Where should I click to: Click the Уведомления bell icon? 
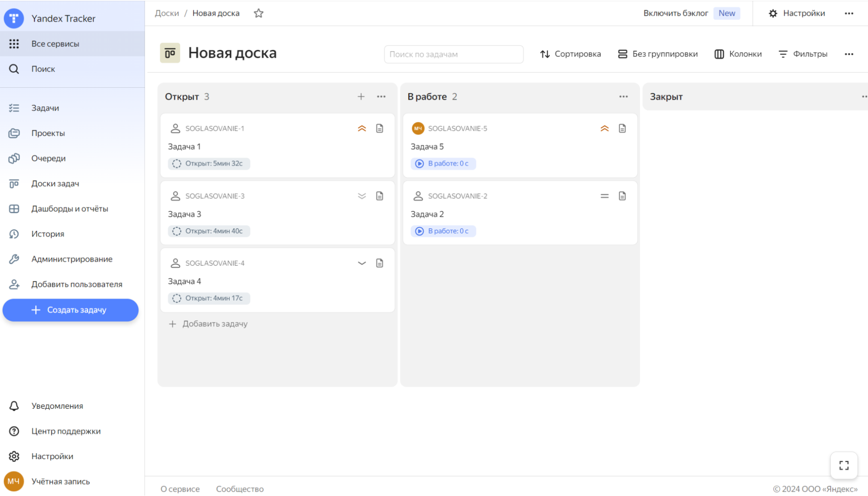tap(14, 406)
